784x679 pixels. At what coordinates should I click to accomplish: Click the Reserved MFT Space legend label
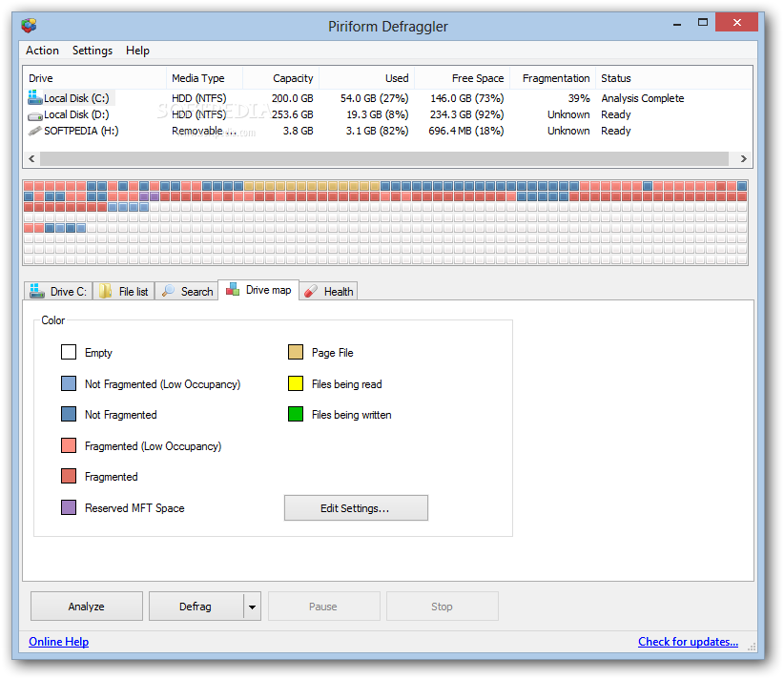tap(134, 508)
